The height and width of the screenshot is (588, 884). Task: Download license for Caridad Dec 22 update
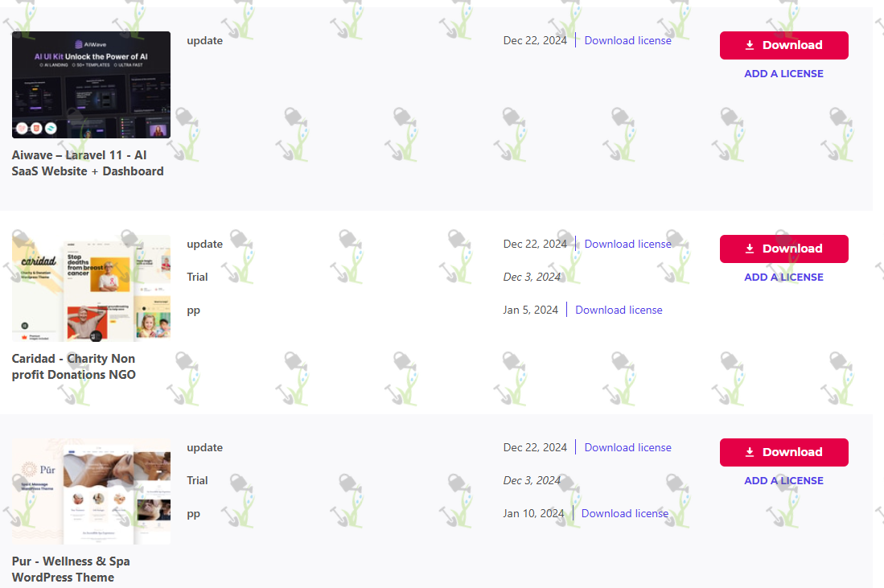[627, 244]
